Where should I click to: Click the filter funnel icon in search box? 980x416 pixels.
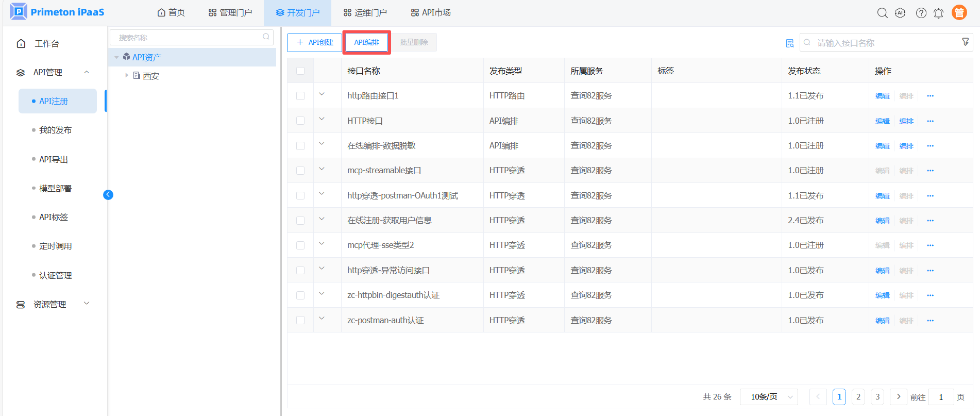pos(965,42)
